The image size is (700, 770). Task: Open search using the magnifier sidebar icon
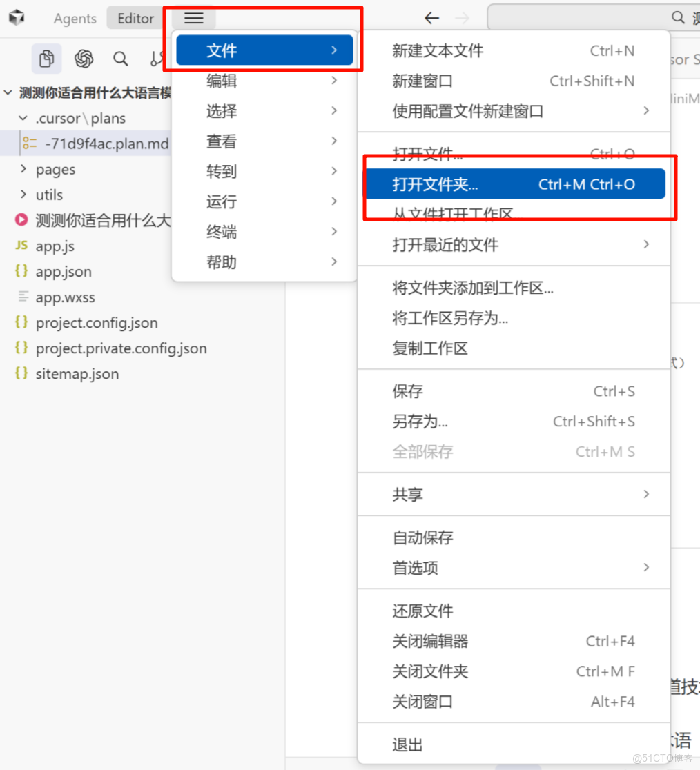point(120,59)
